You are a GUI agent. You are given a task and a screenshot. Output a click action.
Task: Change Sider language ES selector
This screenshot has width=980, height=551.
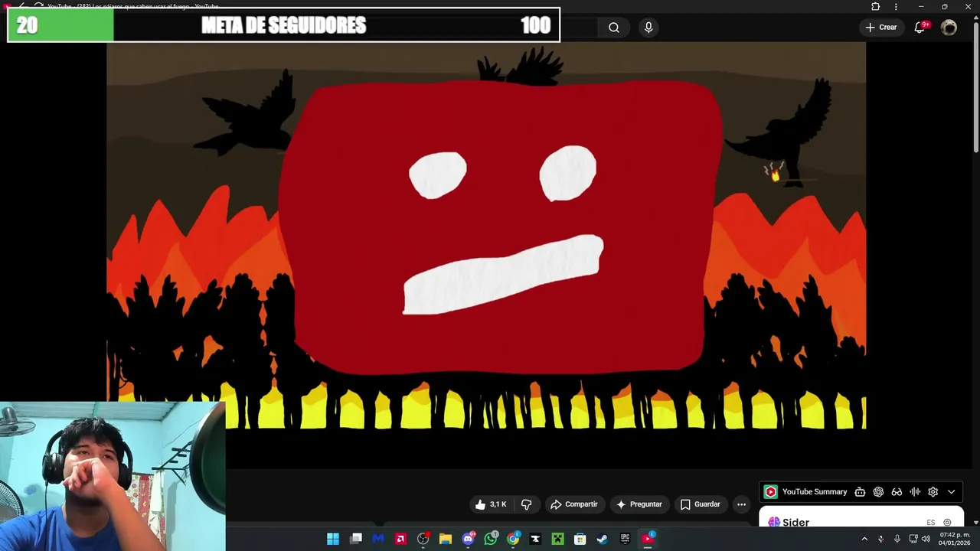[x=930, y=523]
